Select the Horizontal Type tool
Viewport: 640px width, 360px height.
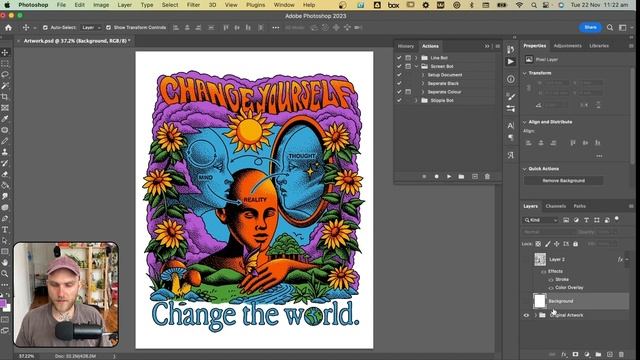(5, 229)
